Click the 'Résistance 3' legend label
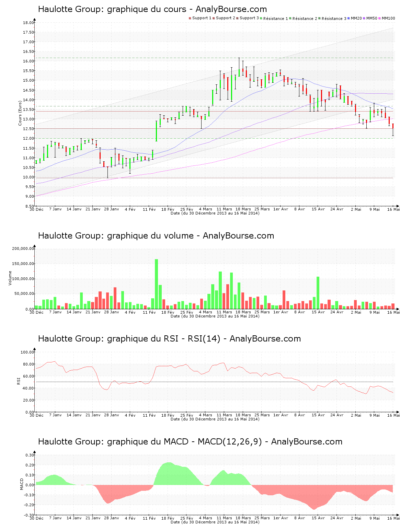Screen dimensions: 412x532 click(x=334, y=19)
